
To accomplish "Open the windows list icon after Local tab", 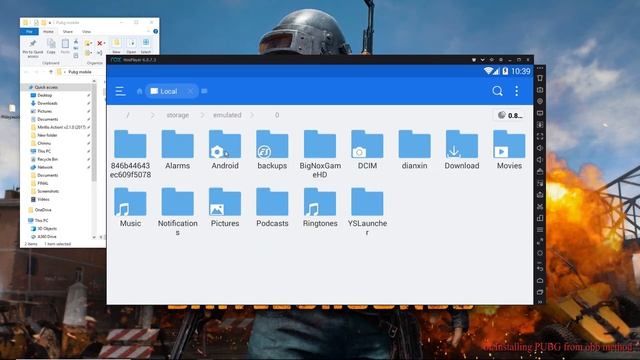I will 204,91.
